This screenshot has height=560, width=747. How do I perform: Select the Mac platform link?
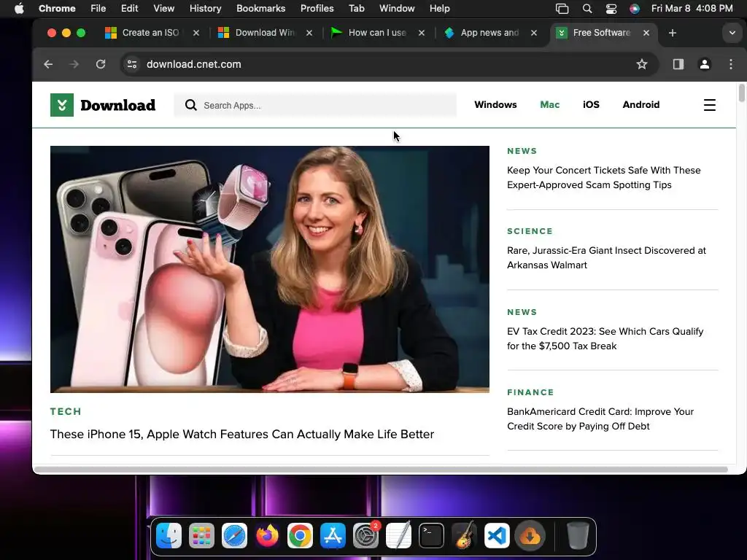click(x=550, y=105)
